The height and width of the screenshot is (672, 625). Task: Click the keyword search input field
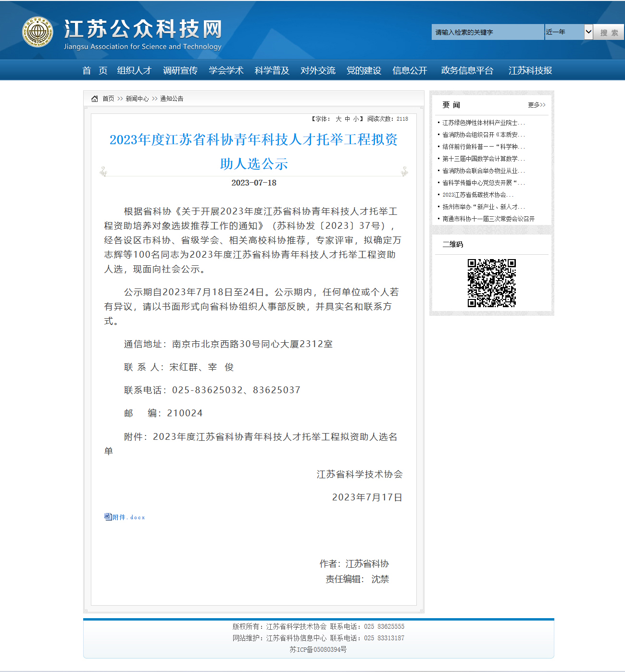coord(488,32)
